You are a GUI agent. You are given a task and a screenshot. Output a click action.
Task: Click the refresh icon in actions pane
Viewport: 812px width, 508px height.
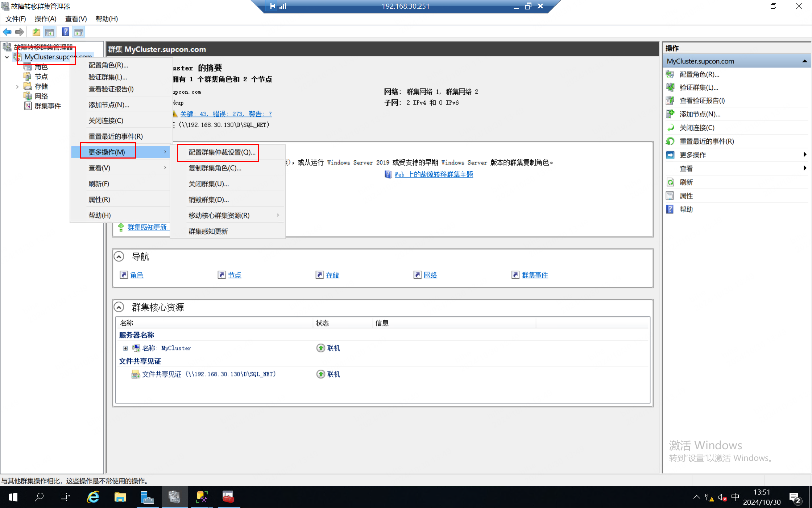click(670, 182)
